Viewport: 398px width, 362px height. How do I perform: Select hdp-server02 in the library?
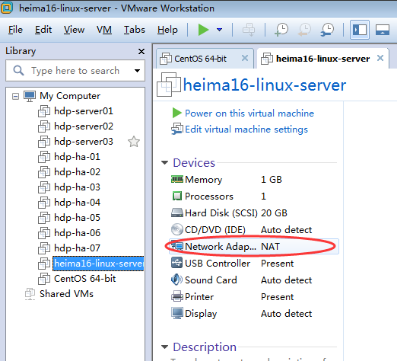click(84, 126)
